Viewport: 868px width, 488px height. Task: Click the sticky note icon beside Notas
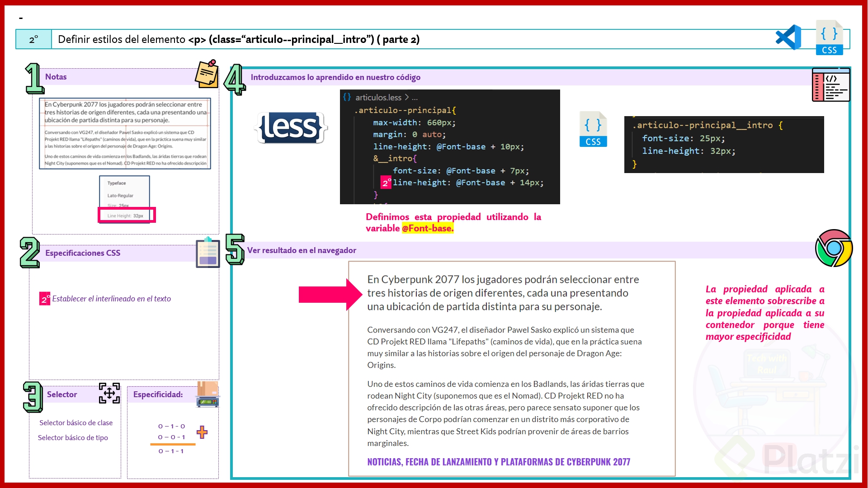coord(207,74)
